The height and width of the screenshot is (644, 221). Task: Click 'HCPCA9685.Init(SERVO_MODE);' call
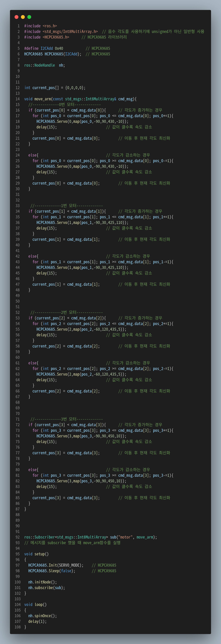[x=56, y=565]
